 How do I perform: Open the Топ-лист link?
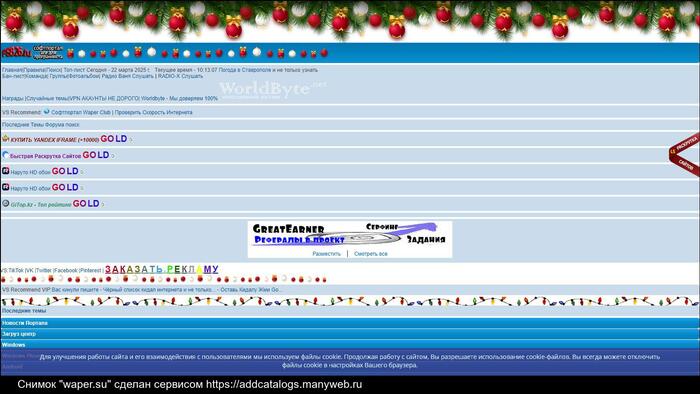click(74, 70)
